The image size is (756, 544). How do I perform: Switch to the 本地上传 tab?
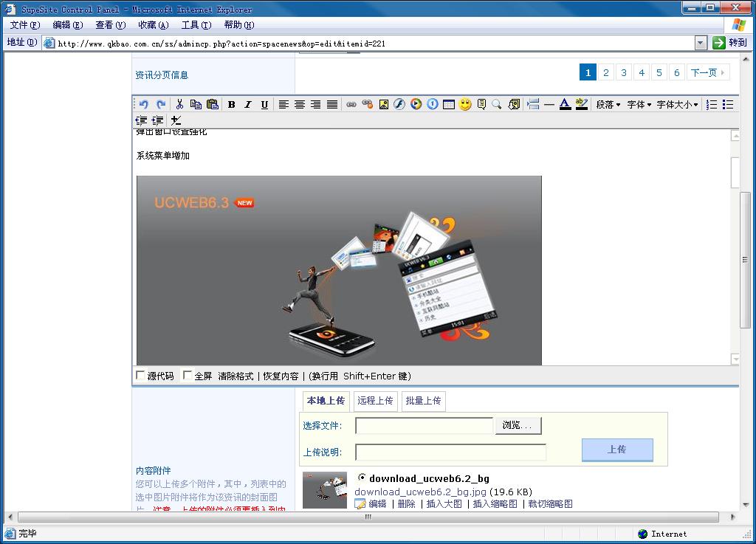(326, 401)
